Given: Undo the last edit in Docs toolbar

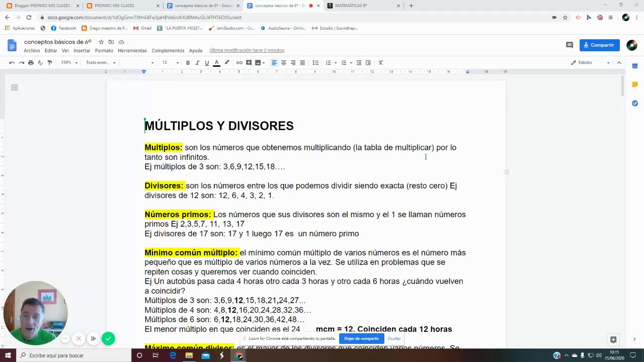Looking at the screenshot, I should [12, 63].
